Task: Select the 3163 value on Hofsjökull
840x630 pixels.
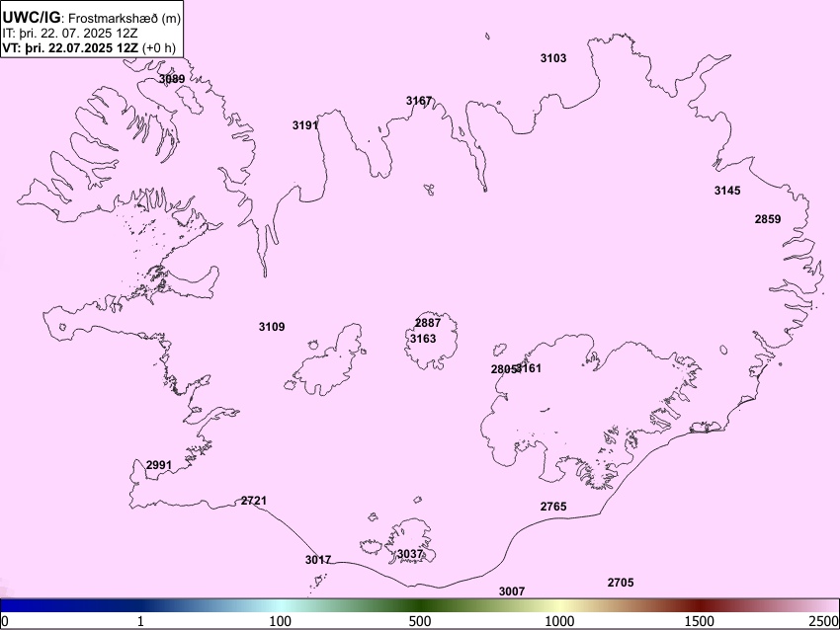Action: coord(423,339)
